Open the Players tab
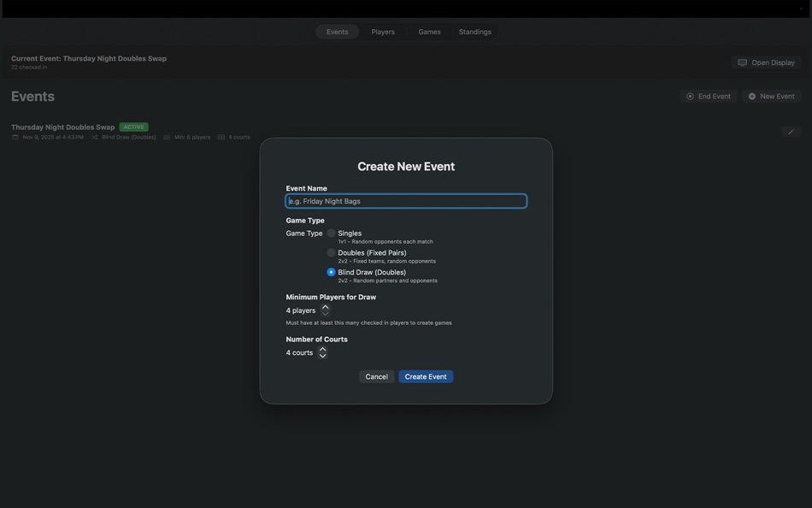The width and height of the screenshot is (812, 508). pos(383,32)
